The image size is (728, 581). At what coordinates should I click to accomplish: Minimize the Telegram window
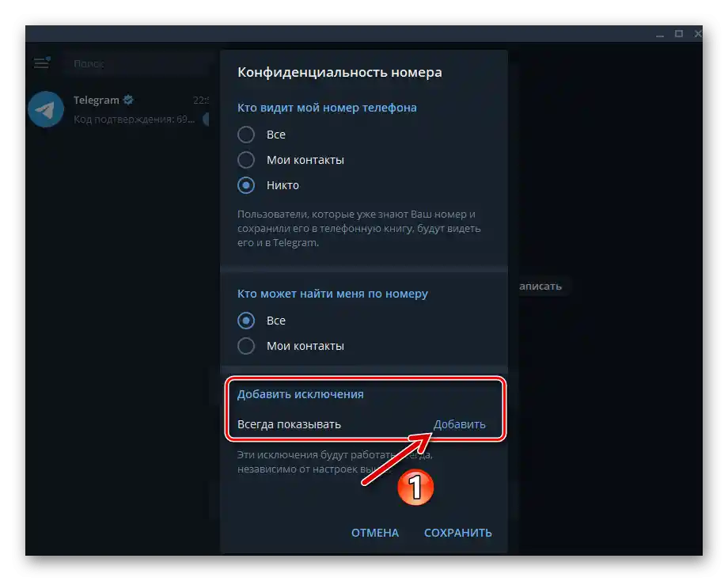(659, 33)
